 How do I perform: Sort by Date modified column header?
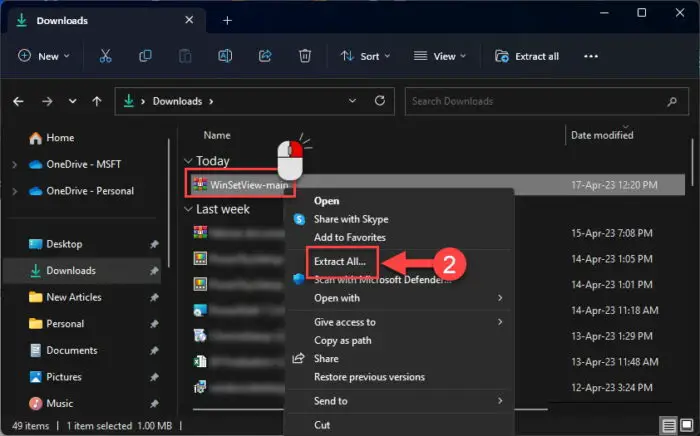point(602,135)
